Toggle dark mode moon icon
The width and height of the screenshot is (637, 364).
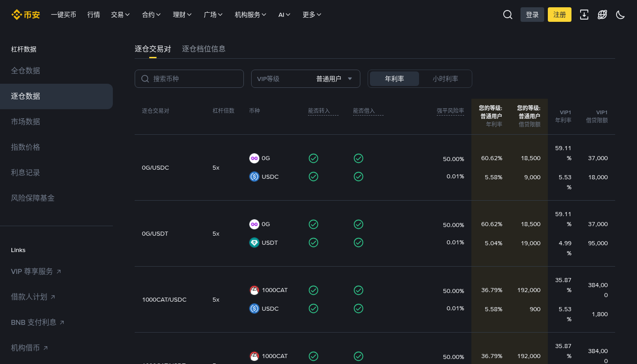point(621,15)
